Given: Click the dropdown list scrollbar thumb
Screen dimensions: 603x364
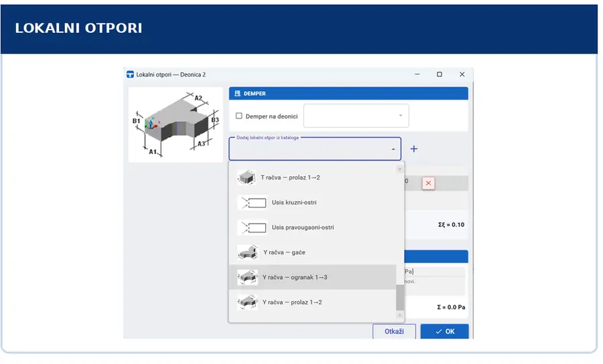Looking at the screenshot, I should (x=400, y=298).
